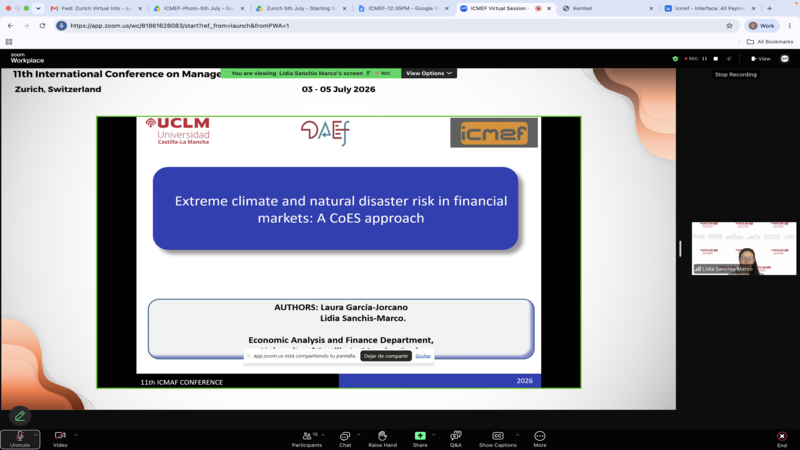The image size is (800, 450).
Task: Click the green encryption shield icon
Action: point(676,59)
